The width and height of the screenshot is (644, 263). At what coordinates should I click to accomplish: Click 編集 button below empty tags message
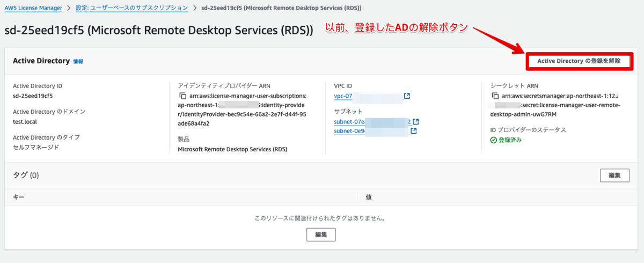pyautogui.click(x=321, y=235)
